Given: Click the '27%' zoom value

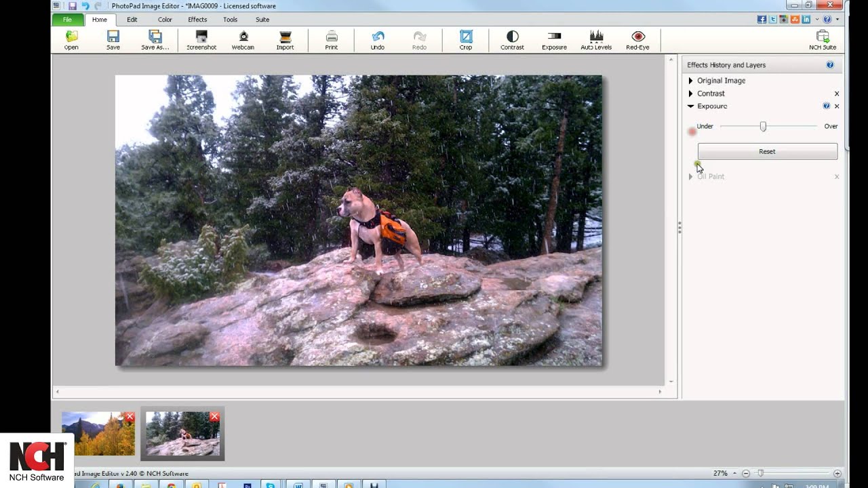Looking at the screenshot, I should click(x=720, y=473).
